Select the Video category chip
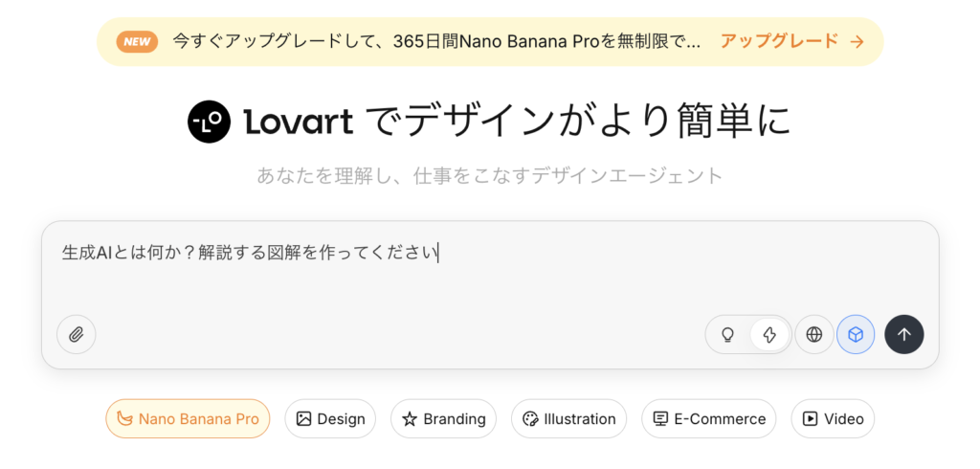The image size is (980, 469). coord(833,419)
